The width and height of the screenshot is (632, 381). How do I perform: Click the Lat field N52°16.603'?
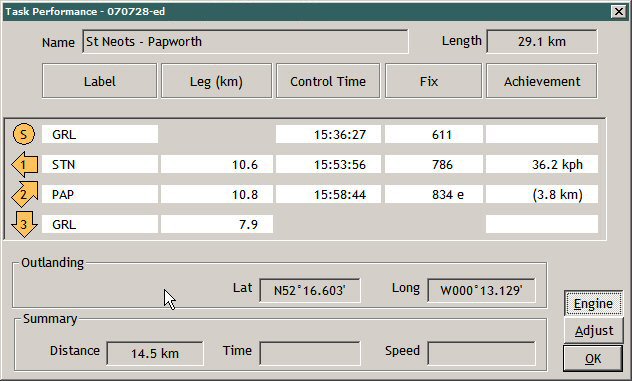pyautogui.click(x=310, y=290)
